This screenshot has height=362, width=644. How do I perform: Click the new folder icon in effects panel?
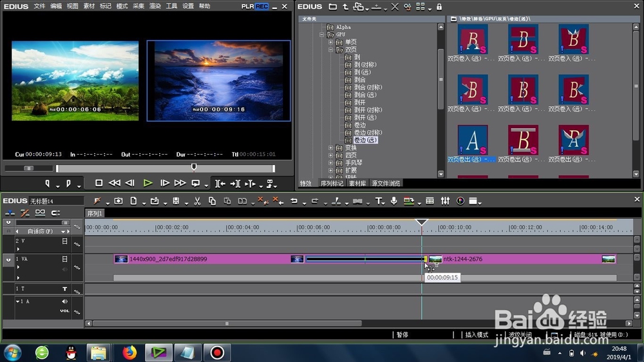coord(333,7)
